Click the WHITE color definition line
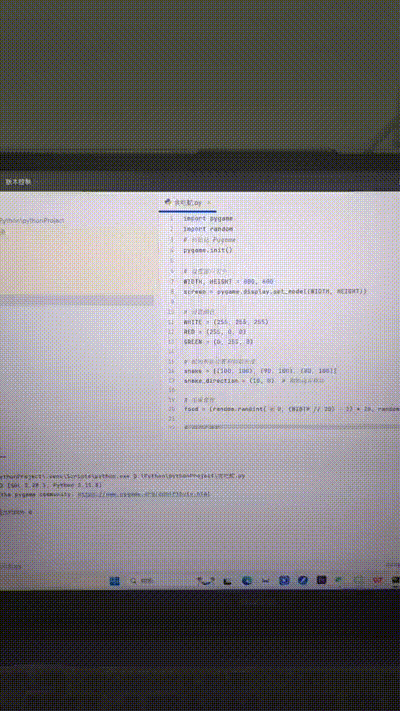 pyautogui.click(x=226, y=322)
